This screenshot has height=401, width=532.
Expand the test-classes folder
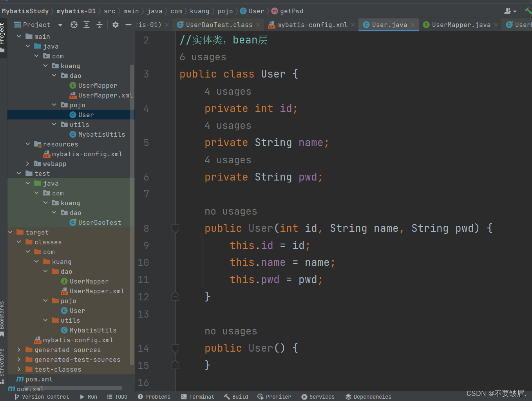coord(19,369)
